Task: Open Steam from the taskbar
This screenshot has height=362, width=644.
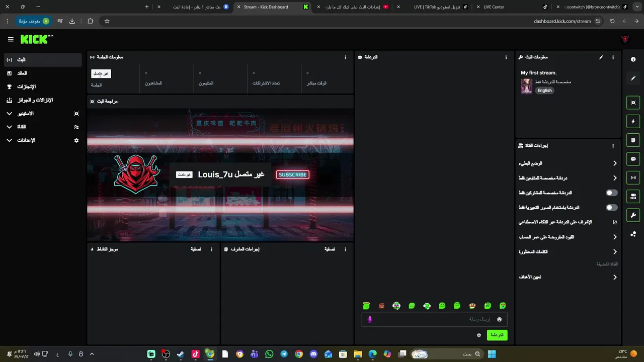Action: click(180, 354)
